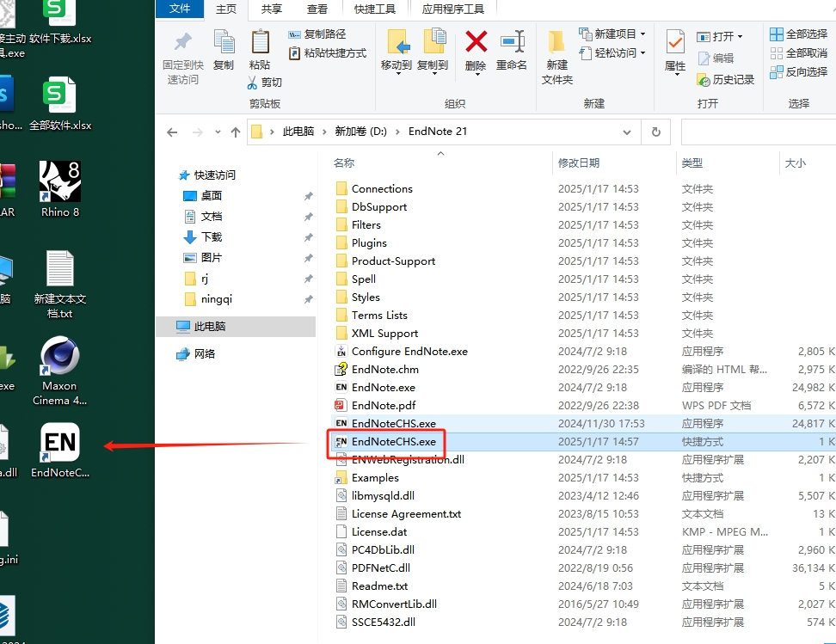Select the Connections folder

(374, 188)
